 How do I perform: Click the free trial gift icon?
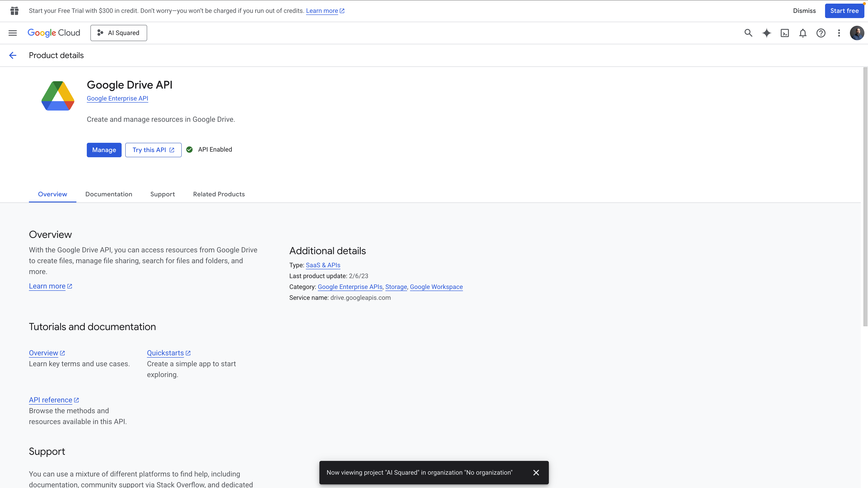pyautogui.click(x=14, y=11)
